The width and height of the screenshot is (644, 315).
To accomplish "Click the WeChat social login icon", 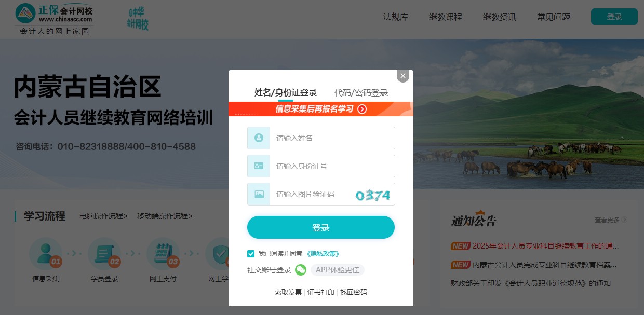I will [x=301, y=270].
